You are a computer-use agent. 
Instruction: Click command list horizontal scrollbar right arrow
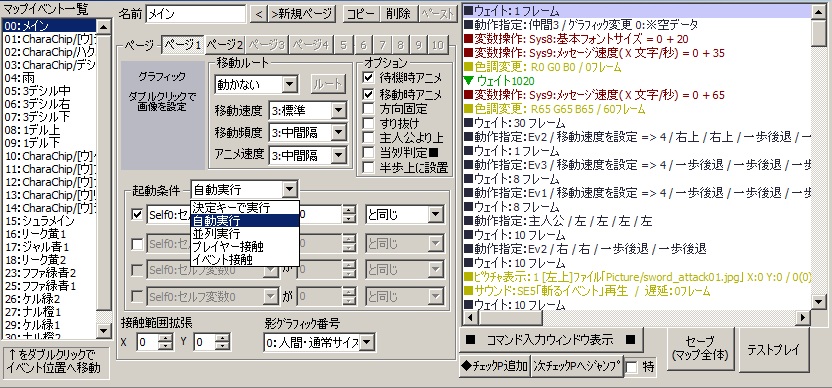click(803, 317)
